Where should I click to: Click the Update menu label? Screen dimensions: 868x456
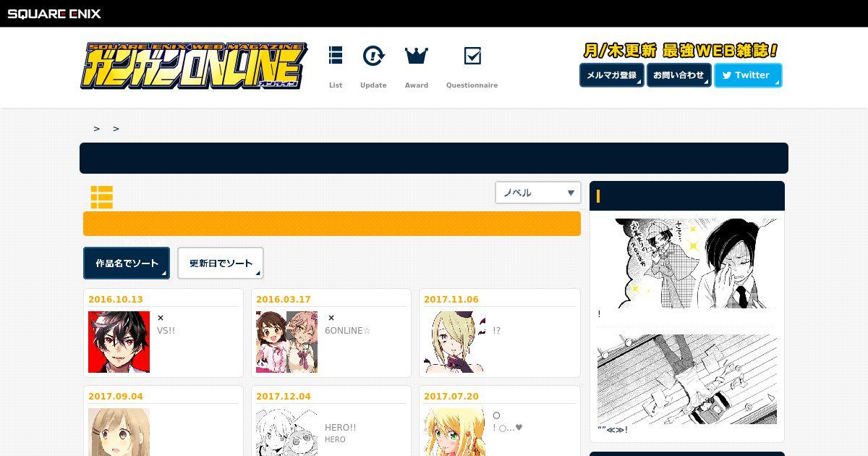coord(373,85)
